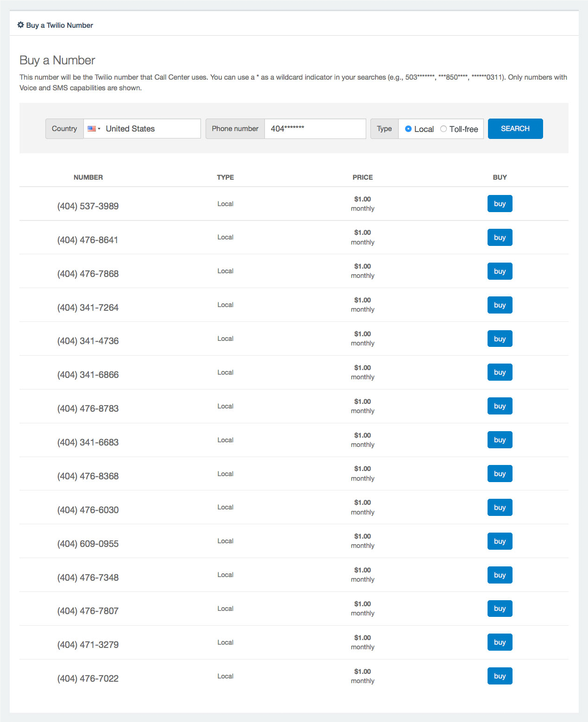This screenshot has width=588, height=722.
Task: Click the gear icon beside Buy a Twilio Number
Action: click(x=20, y=25)
